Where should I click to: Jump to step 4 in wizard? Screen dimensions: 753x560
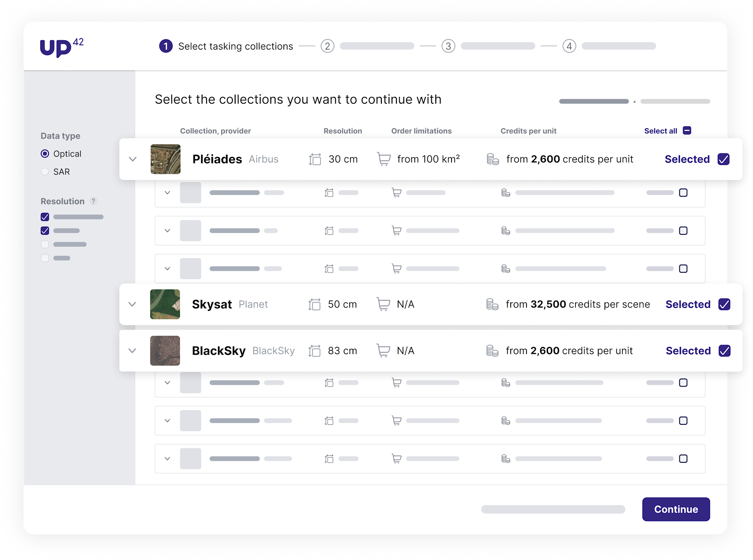569,46
